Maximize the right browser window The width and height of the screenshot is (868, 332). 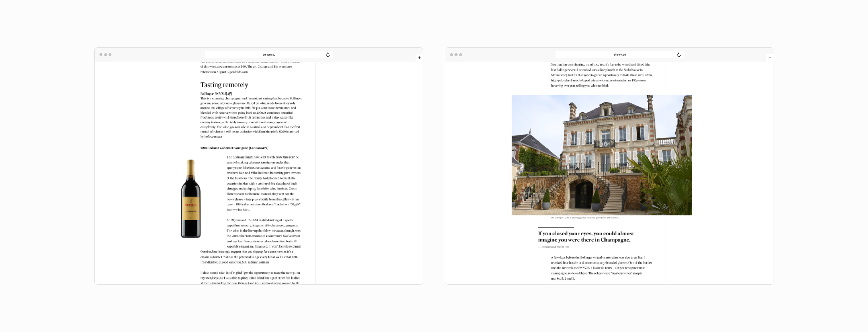click(x=461, y=55)
